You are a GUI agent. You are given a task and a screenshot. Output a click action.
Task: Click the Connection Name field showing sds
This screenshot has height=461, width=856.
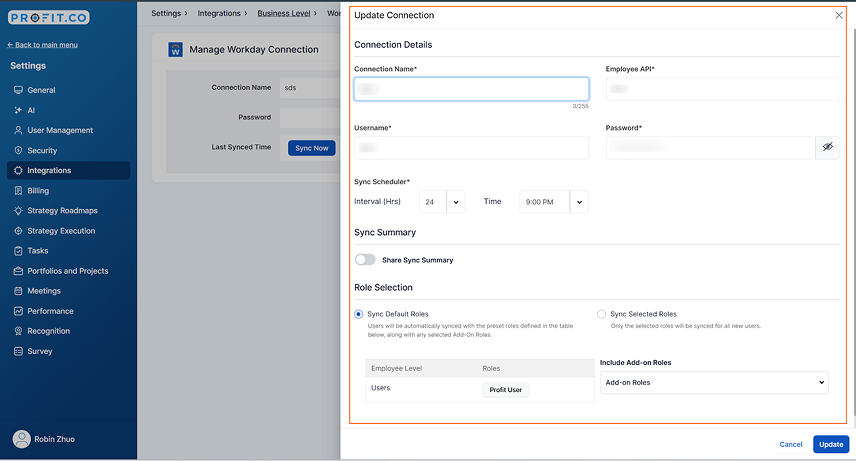click(x=310, y=87)
